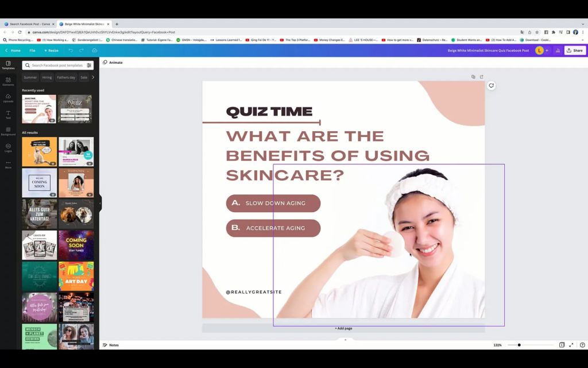
Task: Open the Elements panel in sidebar
Action: coord(8,82)
